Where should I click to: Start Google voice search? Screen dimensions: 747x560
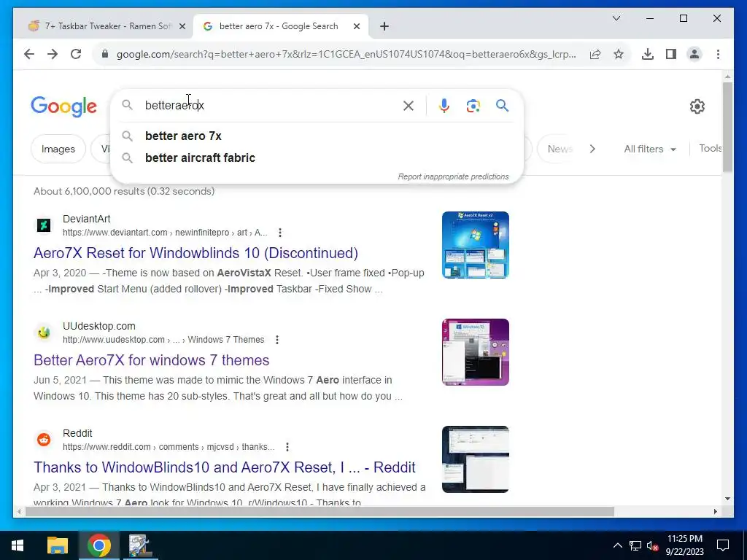click(x=444, y=106)
